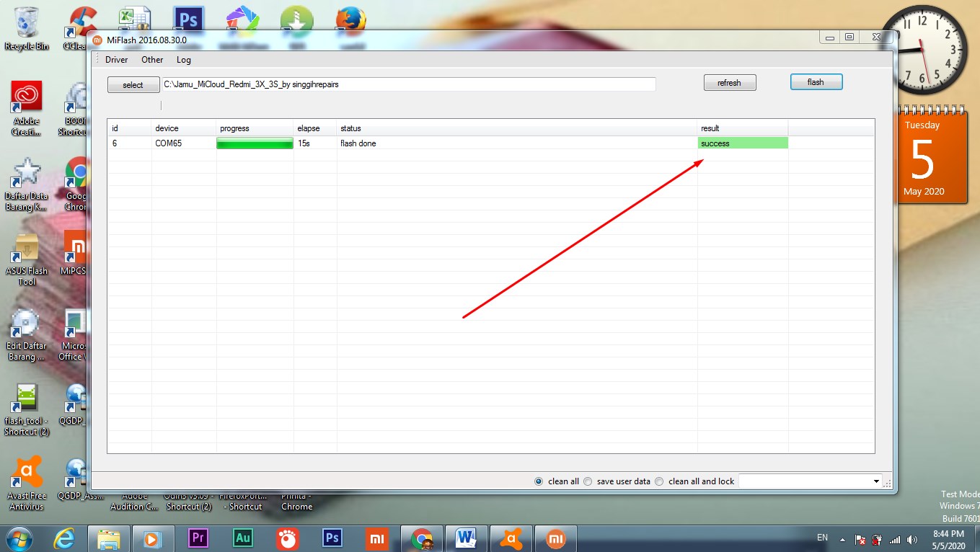Open the Recycle Bin desktop icon

27,29
